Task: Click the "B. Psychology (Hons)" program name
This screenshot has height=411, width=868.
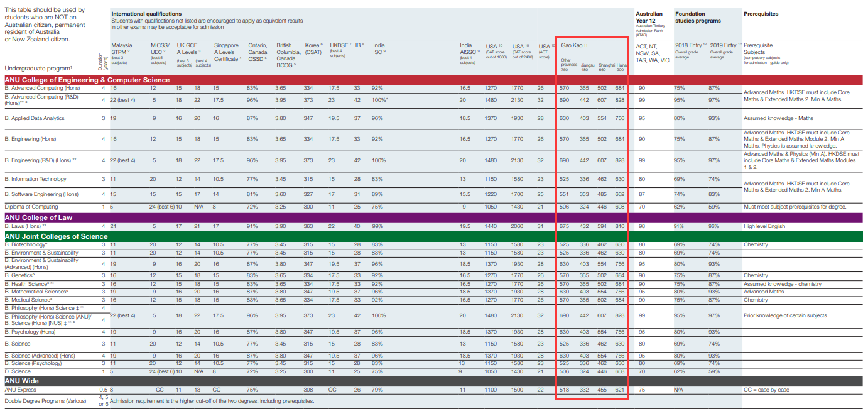Action: coord(30,332)
